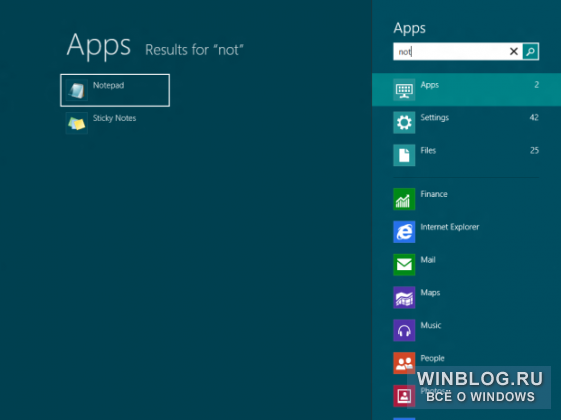561x420 pixels.
Task: Select the Settings filter label
Action: tap(434, 118)
